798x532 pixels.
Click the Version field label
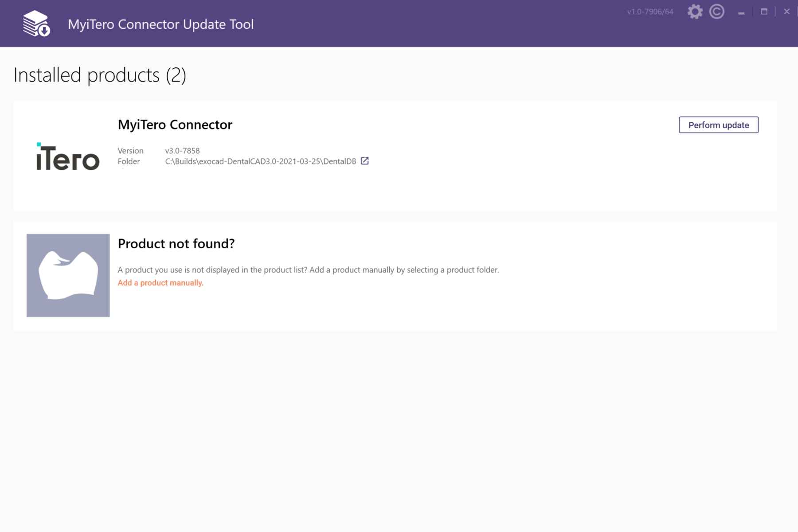[x=130, y=151]
